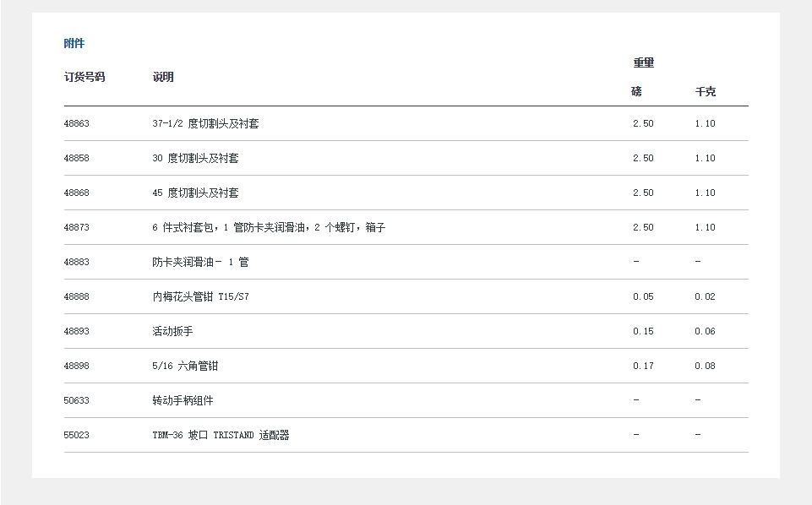Click order number 48883

76,262
